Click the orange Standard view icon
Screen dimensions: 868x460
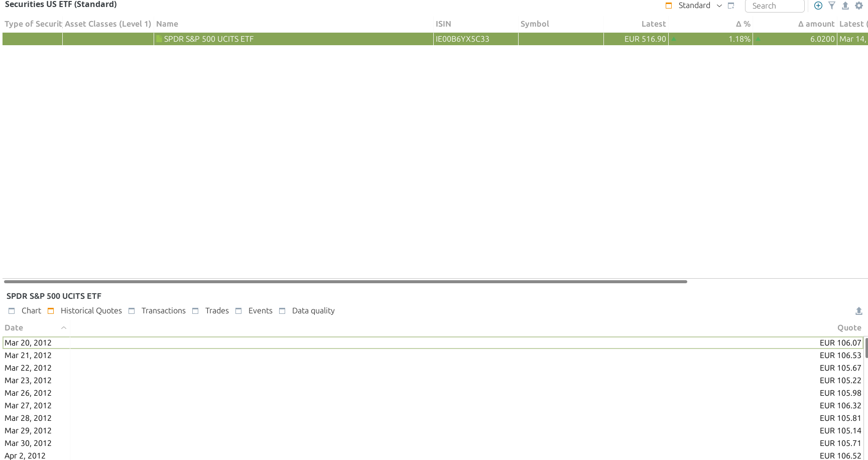tap(669, 6)
